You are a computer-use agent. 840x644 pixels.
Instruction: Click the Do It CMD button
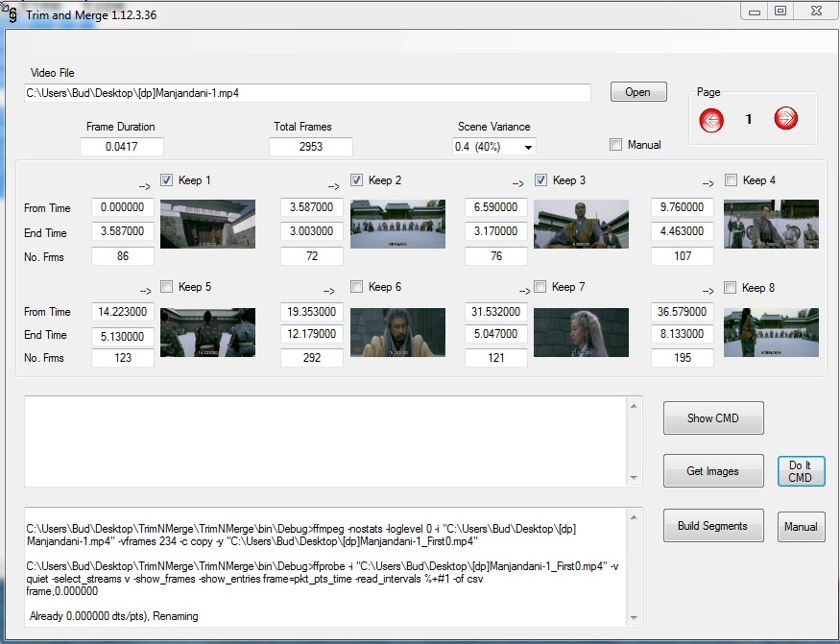click(x=801, y=471)
